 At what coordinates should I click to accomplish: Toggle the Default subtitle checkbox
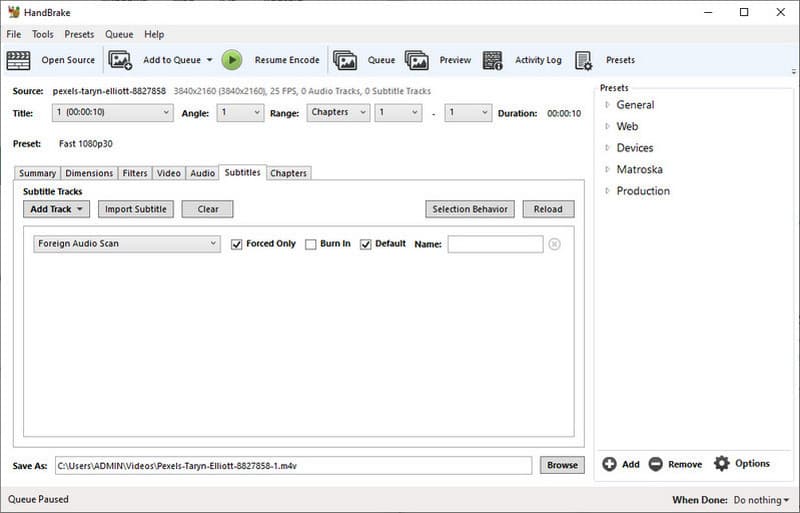point(366,244)
